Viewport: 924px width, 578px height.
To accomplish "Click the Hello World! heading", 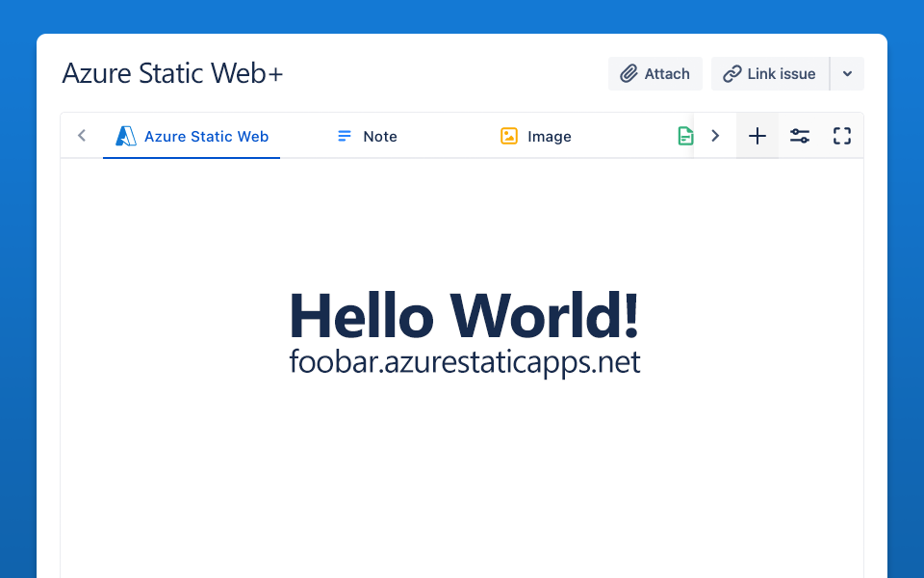I will point(464,315).
